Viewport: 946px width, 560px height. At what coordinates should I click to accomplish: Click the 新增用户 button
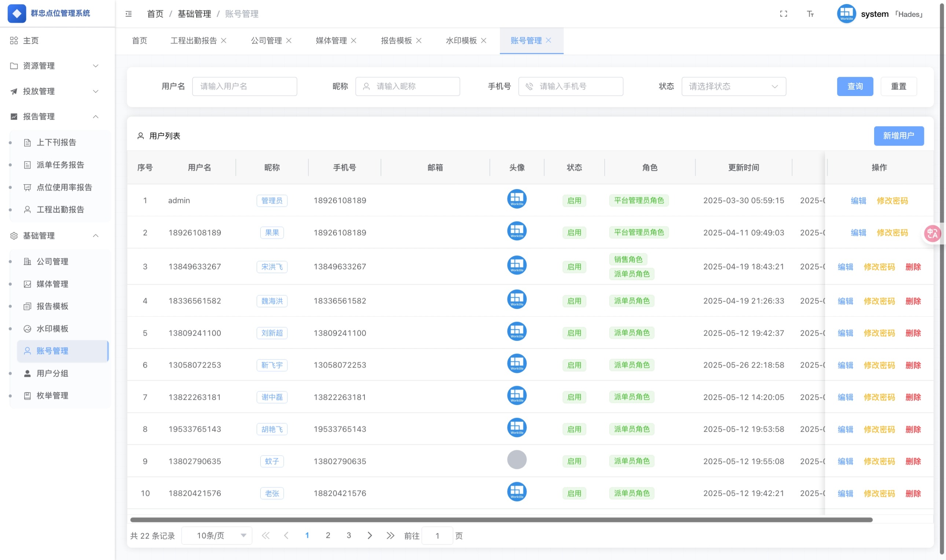[x=899, y=136]
